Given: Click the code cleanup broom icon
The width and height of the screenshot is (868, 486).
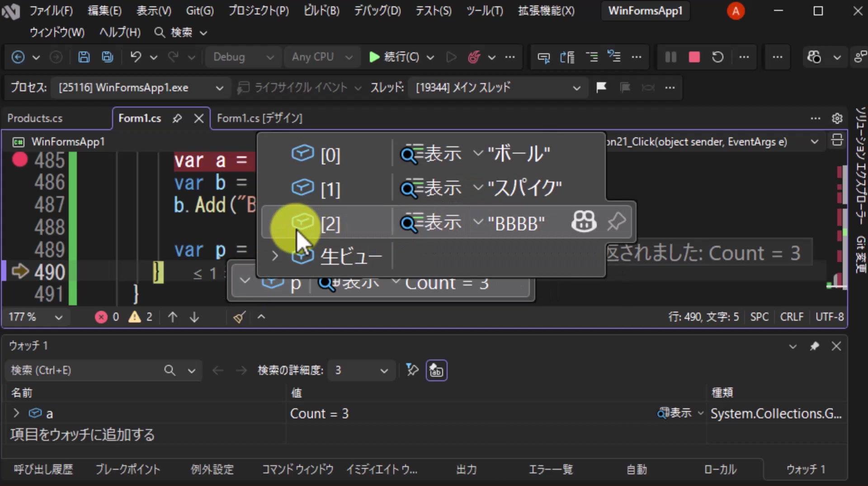Looking at the screenshot, I should click(x=239, y=317).
